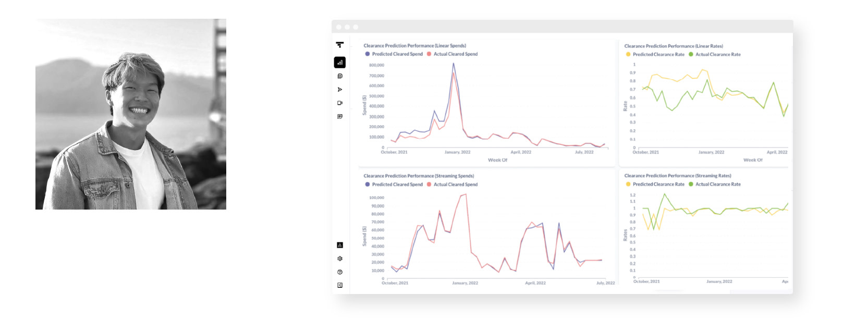This screenshot has width=868, height=318.
Task: Toggle Actual Cleared Spend legend in Linear Spends chart
Action: click(x=452, y=54)
